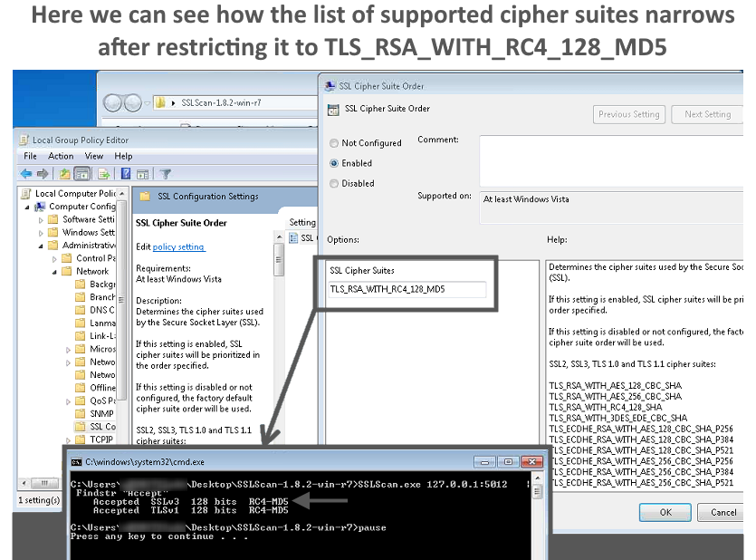
Task: Open Help via the question mark toolbar icon
Action: [x=125, y=174]
